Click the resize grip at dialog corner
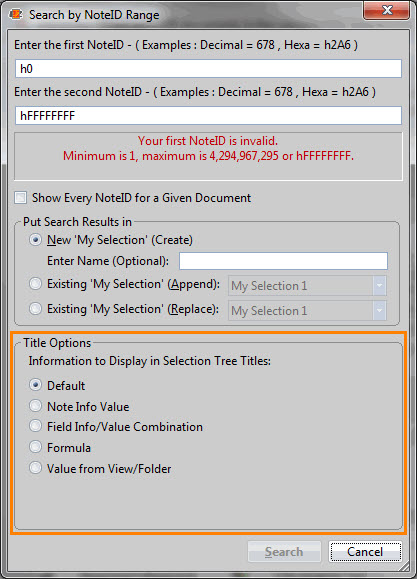Viewport: 417px width, 579px height. coord(405,566)
